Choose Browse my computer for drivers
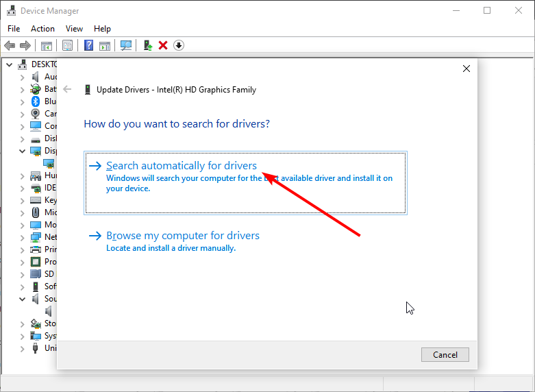 pyautogui.click(x=174, y=241)
